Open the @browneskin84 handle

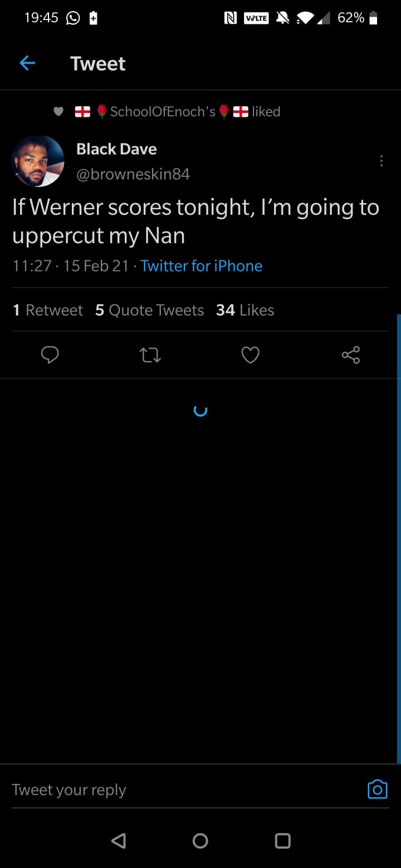point(133,174)
